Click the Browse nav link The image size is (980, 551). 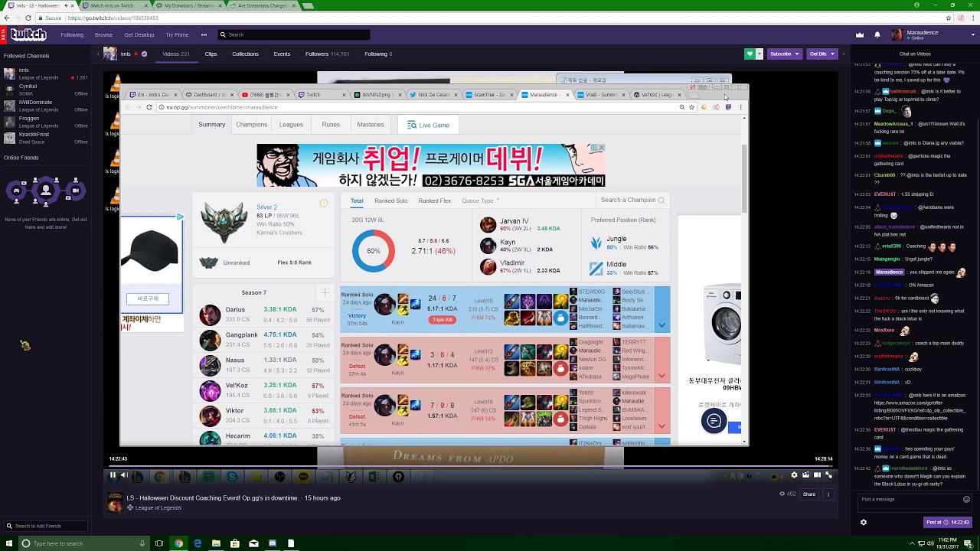click(103, 34)
